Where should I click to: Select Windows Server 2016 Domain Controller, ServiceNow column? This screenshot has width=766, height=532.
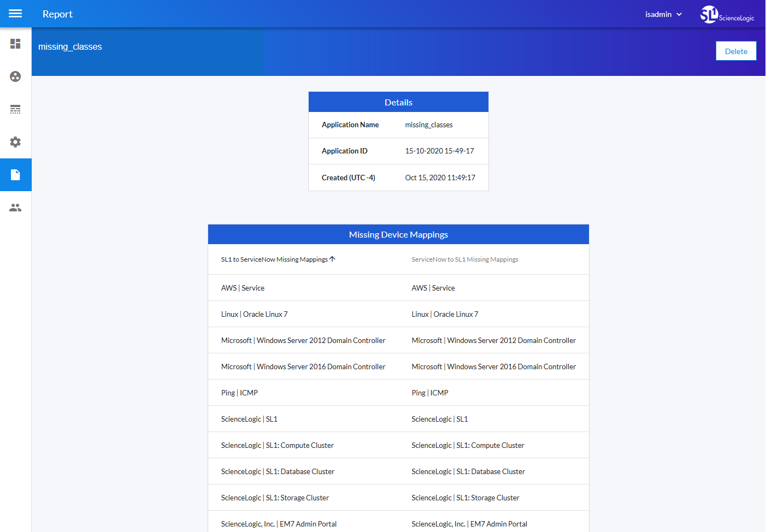pyautogui.click(x=494, y=367)
